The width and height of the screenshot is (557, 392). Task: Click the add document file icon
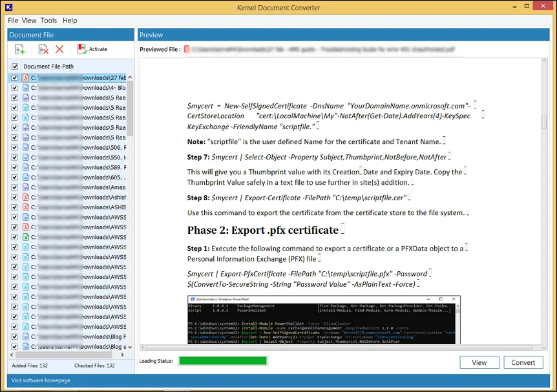[x=19, y=49]
